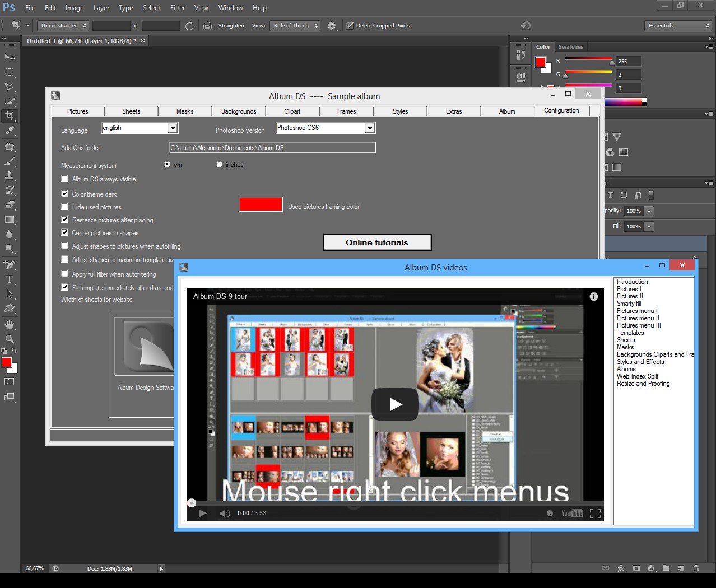Click the Online tutorials button
The image size is (716, 588).
point(377,242)
